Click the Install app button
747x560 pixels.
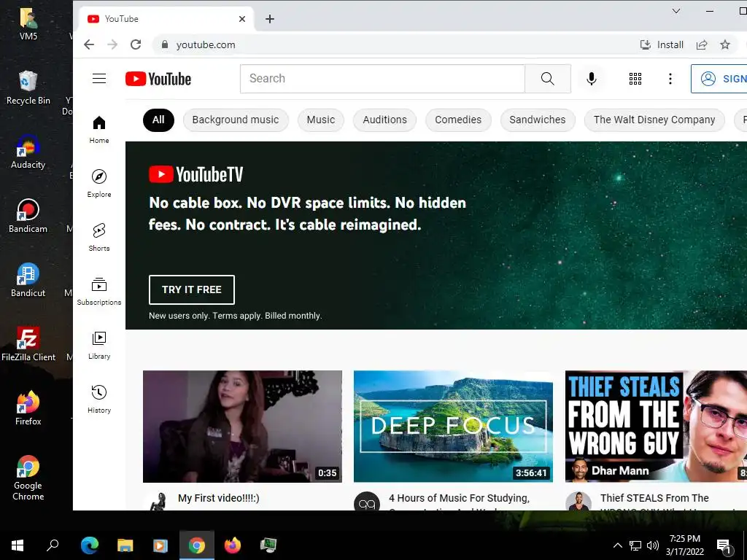(662, 44)
